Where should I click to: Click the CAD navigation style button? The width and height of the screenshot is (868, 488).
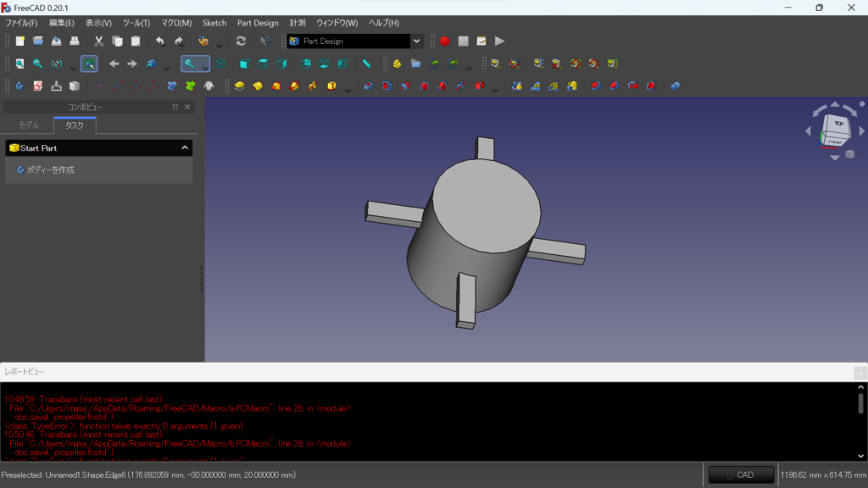[741, 474]
